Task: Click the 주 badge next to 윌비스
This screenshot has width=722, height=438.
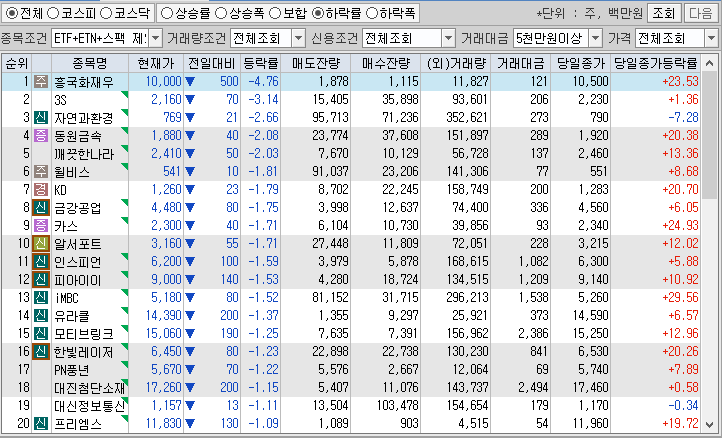Action: pyautogui.click(x=41, y=172)
